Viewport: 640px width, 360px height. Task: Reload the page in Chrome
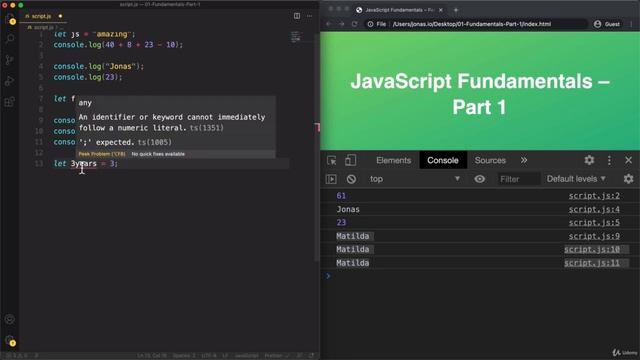[x=354, y=24]
